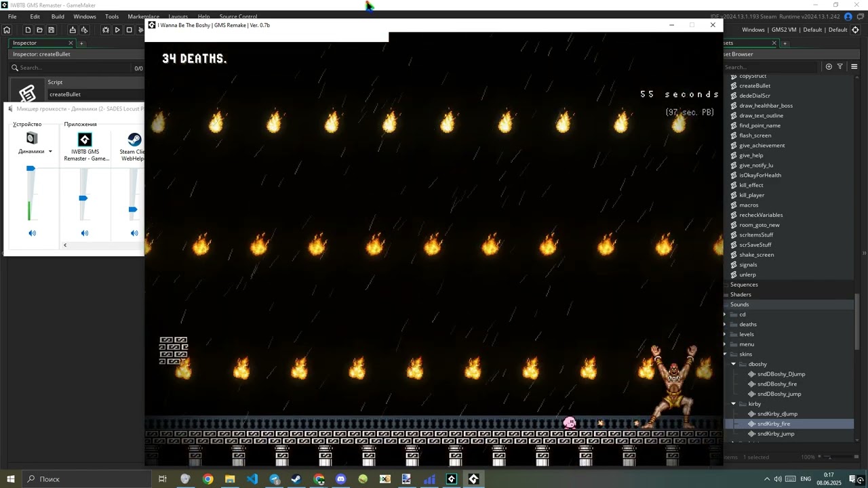Close the Inspector tab
Image resolution: width=868 pixels, height=488 pixels.
(x=71, y=43)
